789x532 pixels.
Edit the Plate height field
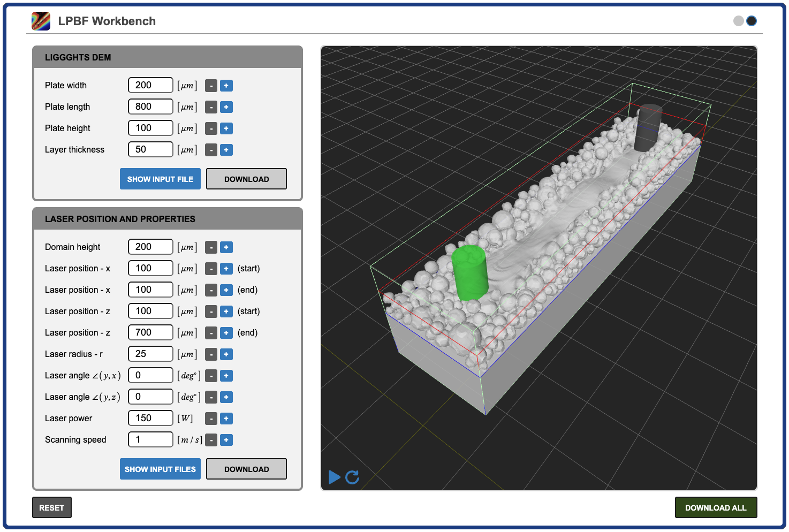click(x=150, y=128)
